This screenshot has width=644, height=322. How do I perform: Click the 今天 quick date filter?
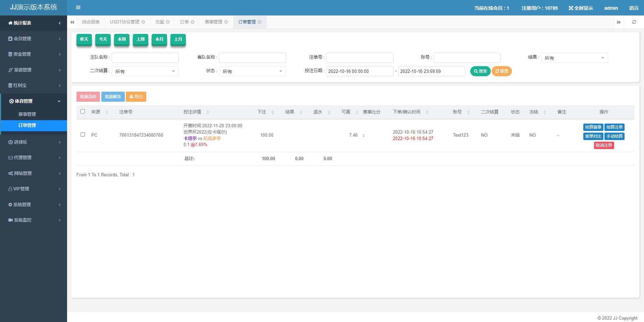pyautogui.click(x=103, y=39)
